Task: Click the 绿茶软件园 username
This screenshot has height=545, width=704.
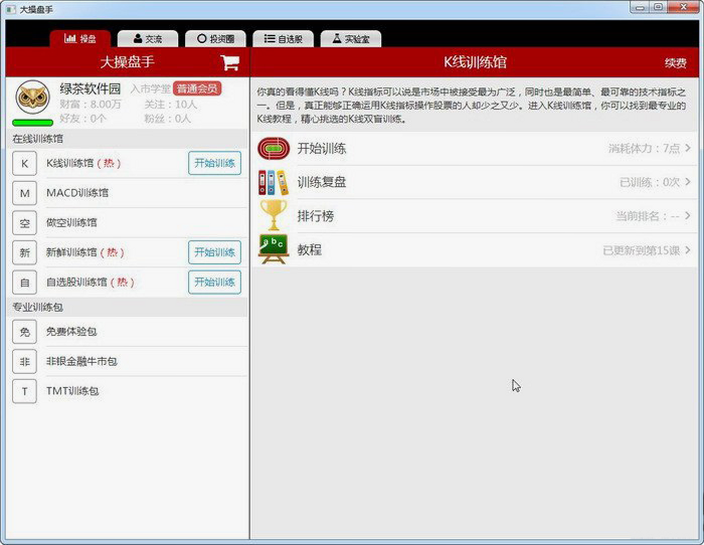Action: point(90,88)
